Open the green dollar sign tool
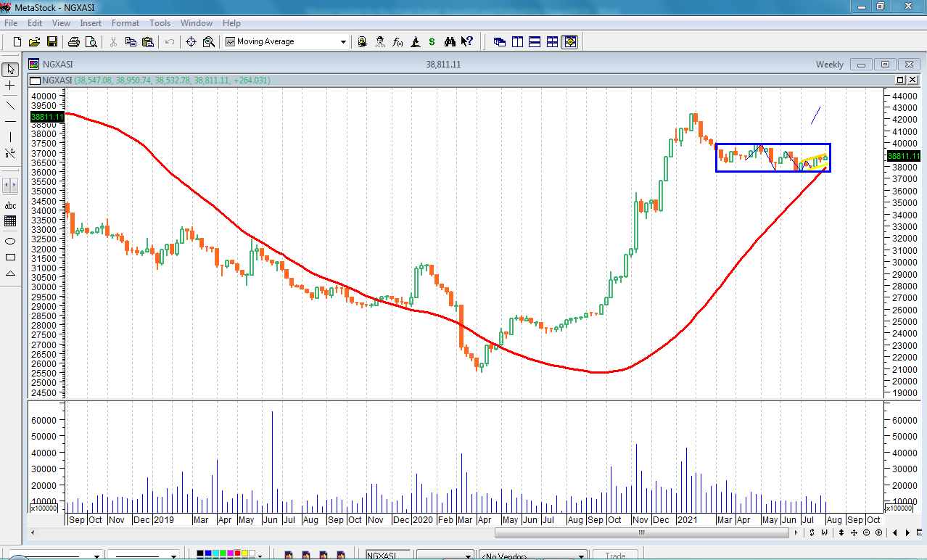Viewport: 927px width, 560px height. click(432, 42)
